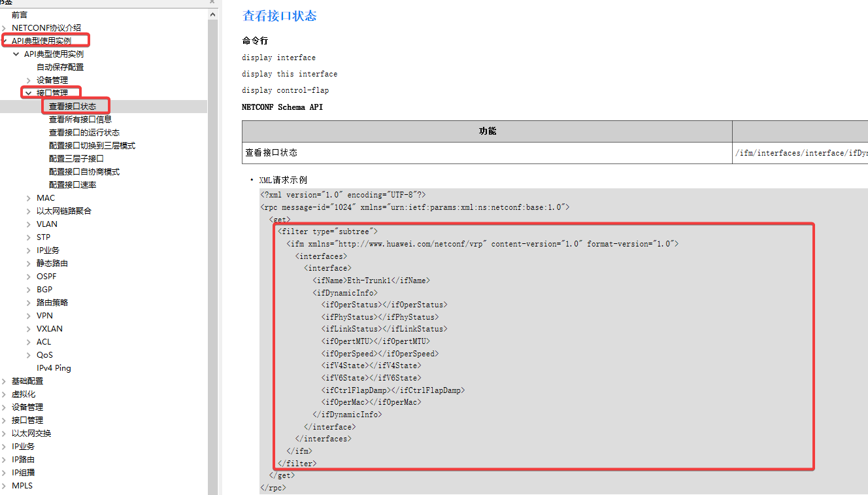Expand the IP组播 chapter
The width and height of the screenshot is (868, 495).
coord(4,473)
